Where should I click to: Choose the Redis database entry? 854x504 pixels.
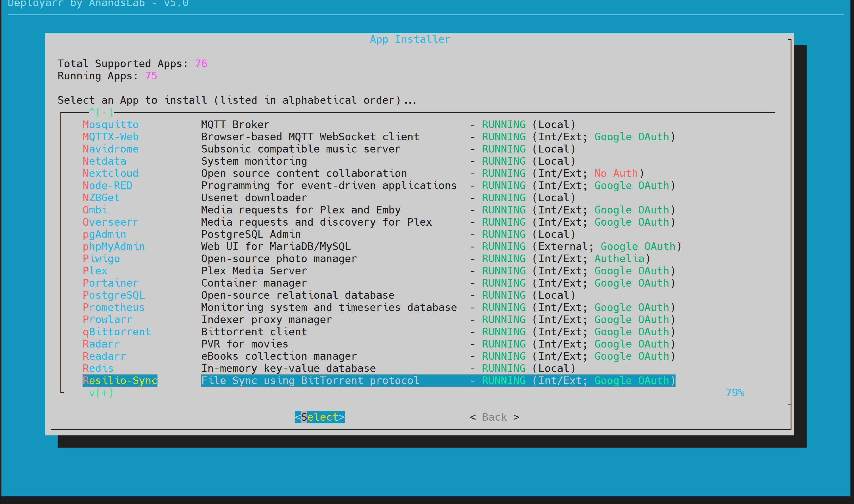click(98, 368)
